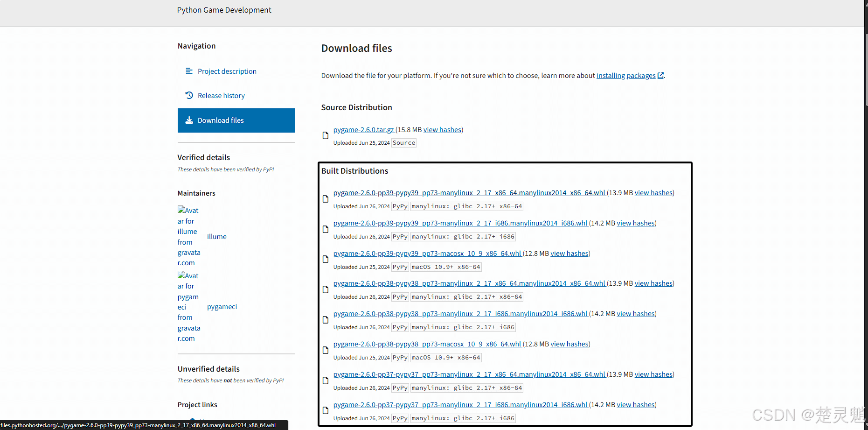Click illume's avatar image

[x=188, y=236]
